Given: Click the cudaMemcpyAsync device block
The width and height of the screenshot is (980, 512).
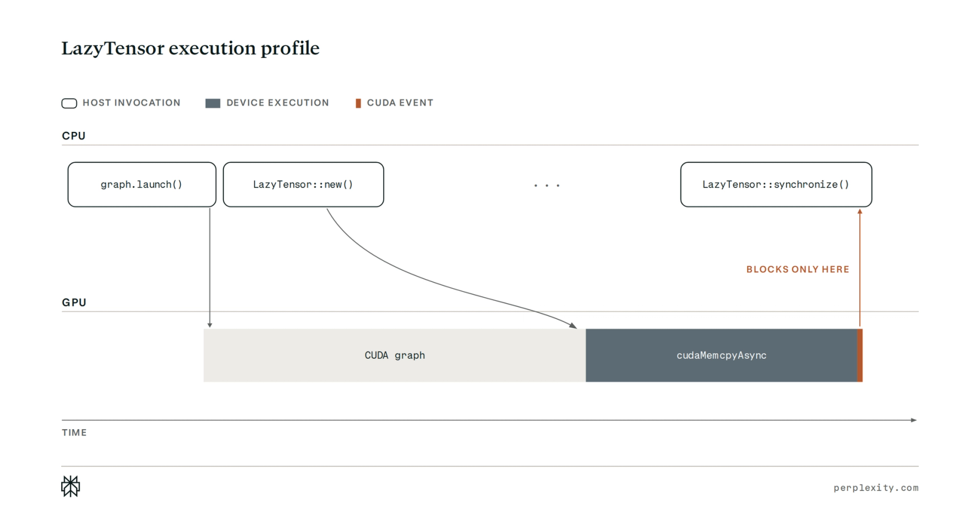Looking at the screenshot, I should click(722, 356).
